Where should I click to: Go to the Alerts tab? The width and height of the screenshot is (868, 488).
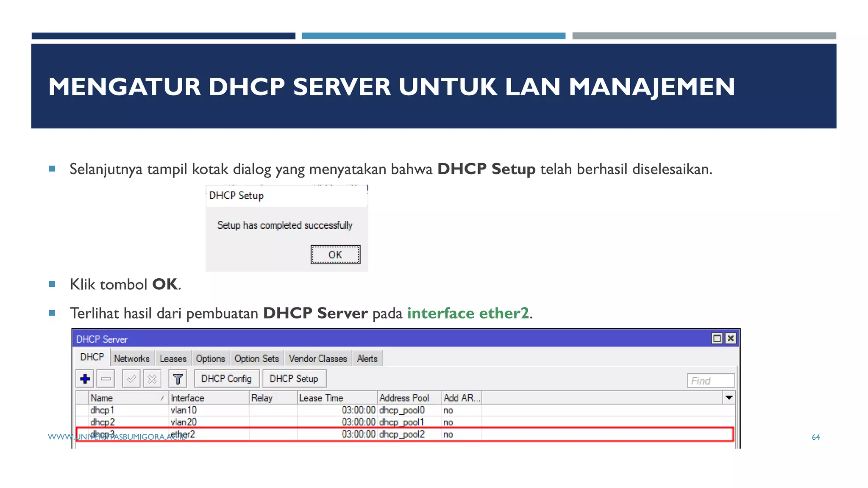(x=367, y=359)
